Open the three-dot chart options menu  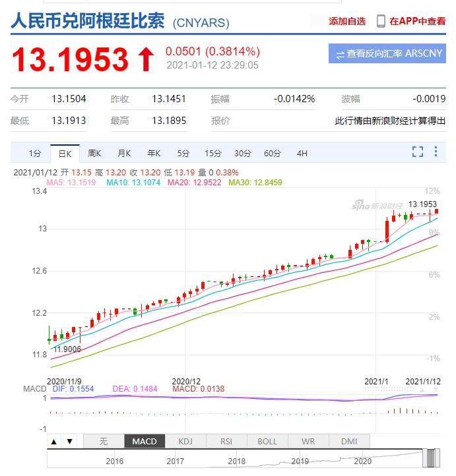click(x=436, y=152)
